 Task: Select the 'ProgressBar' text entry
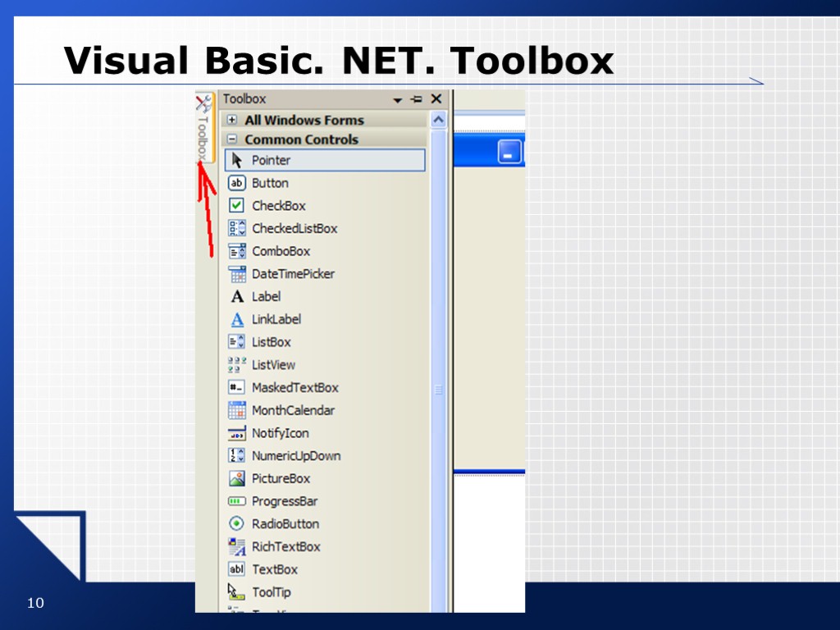coord(285,501)
